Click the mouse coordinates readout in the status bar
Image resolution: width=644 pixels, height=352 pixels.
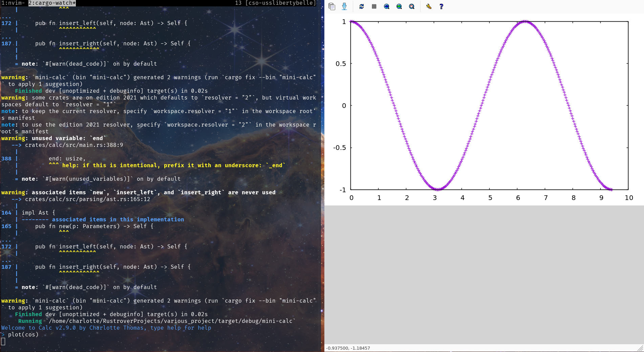click(x=348, y=348)
